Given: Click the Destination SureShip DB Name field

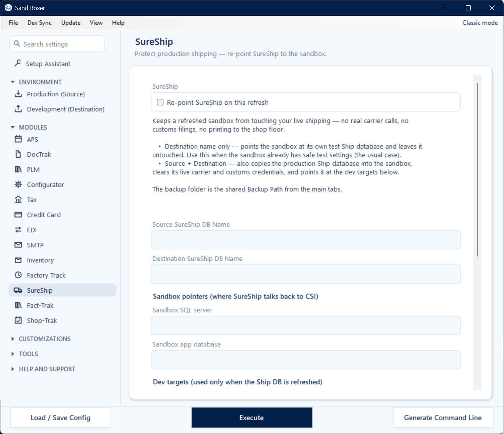Looking at the screenshot, I should pos(306,274).
